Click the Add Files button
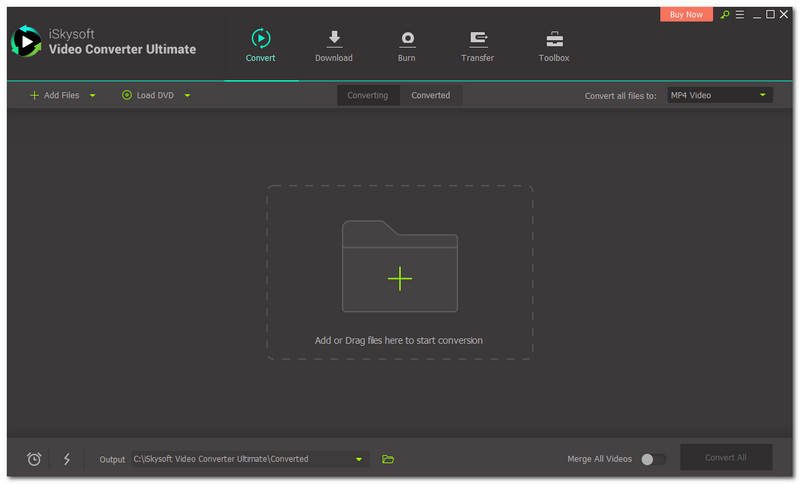800x484 pixels. (x=54, y=95)
